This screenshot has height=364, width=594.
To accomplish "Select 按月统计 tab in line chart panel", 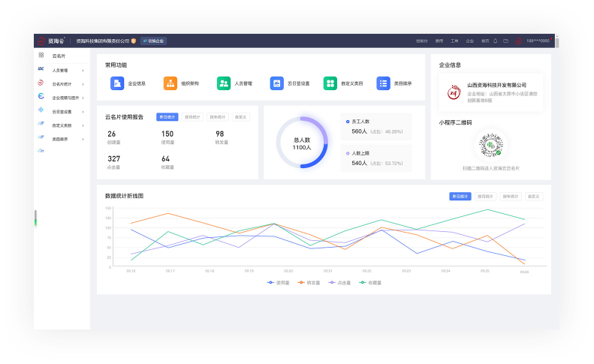I will pyautogui.click(x=485, y=196).
